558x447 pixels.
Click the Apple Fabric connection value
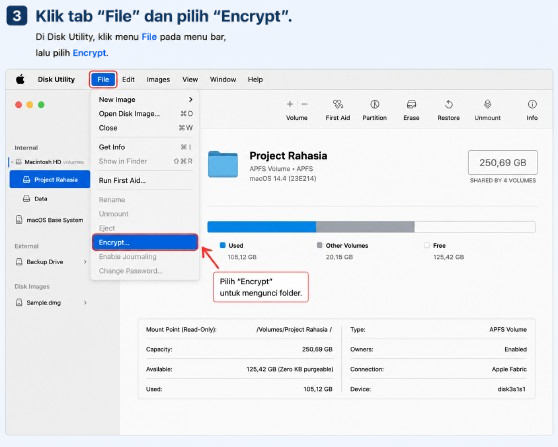(509, 369)
